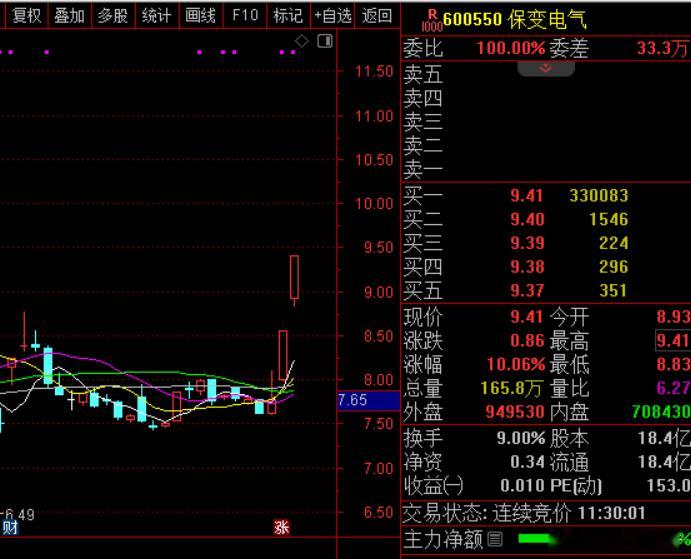Screen dimensions: 691x559
Task: Select 买二 bid price 9.40
Action: tap(527, 220)
